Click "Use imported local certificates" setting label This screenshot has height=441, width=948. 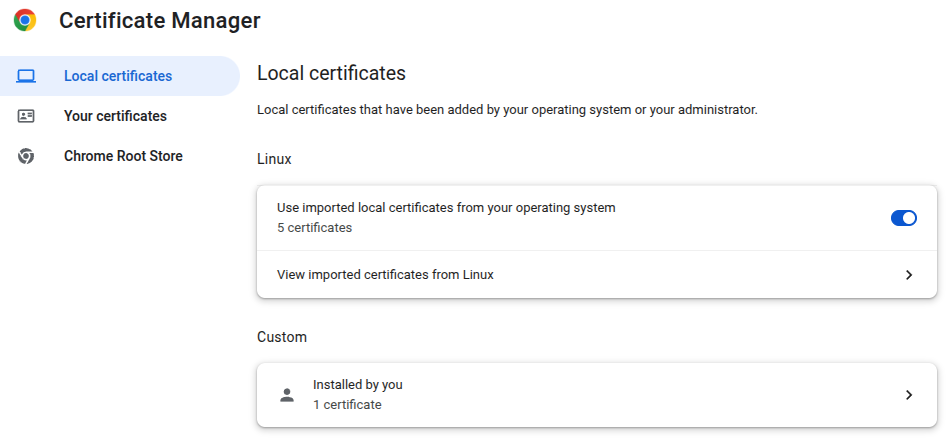pyautogui.click(x=445, y=208)
